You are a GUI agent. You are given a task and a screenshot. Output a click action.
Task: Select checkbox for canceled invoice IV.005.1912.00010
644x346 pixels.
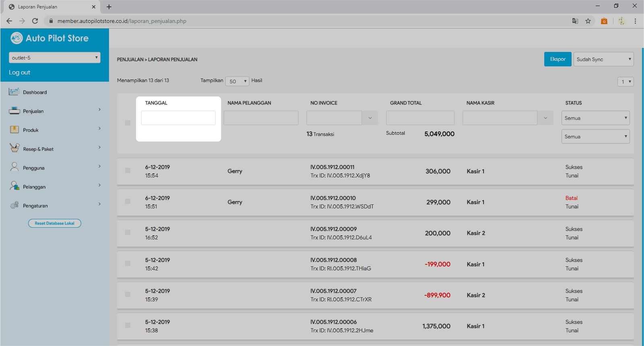[128, 201]
